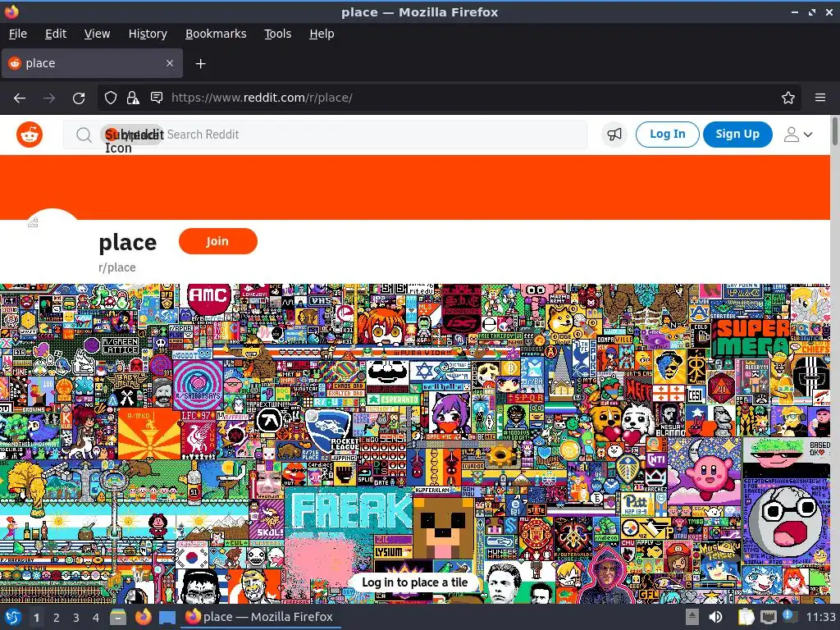Open the file manager taskbar icon
The height and width of the screenshot is (630, 840).
pos(118,618)
